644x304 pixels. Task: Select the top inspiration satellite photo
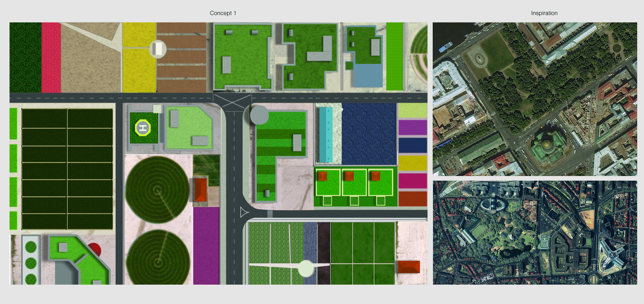click(535, 99)
